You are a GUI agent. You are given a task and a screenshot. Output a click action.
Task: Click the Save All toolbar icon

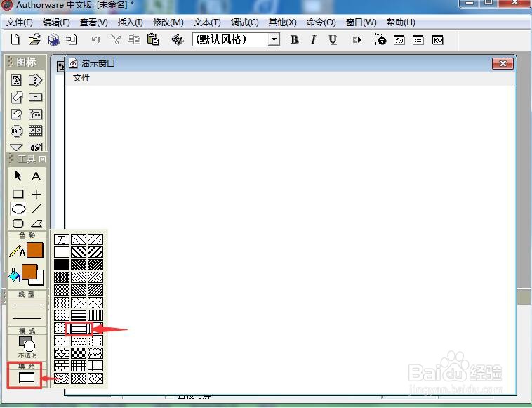pos(53,40)
